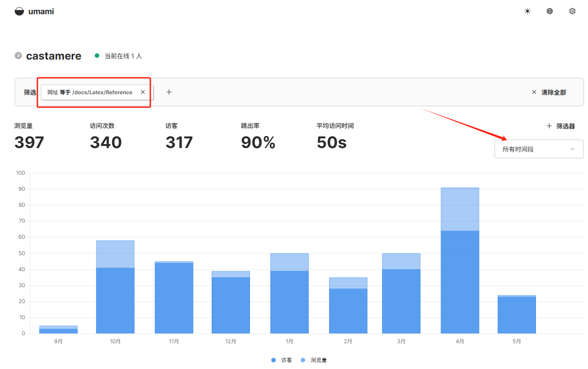Click the 浏览量 397 metric
588x369 pixels.
(29, 136)
